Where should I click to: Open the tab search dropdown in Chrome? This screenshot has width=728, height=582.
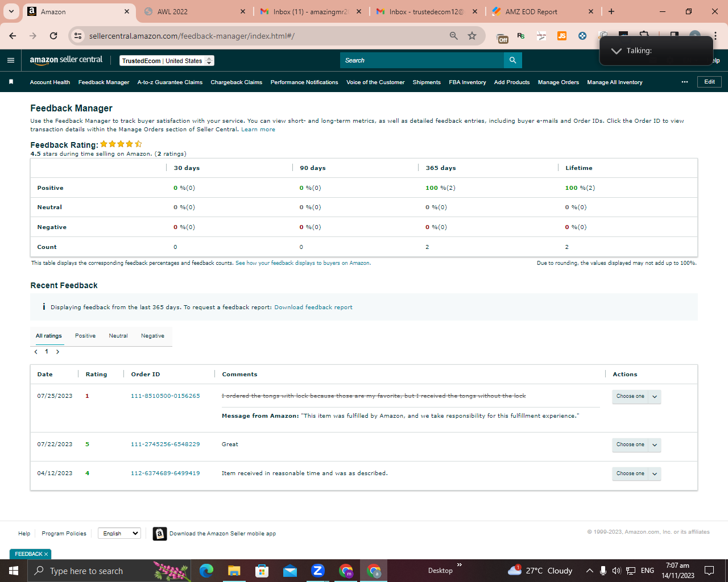[11, 11]
